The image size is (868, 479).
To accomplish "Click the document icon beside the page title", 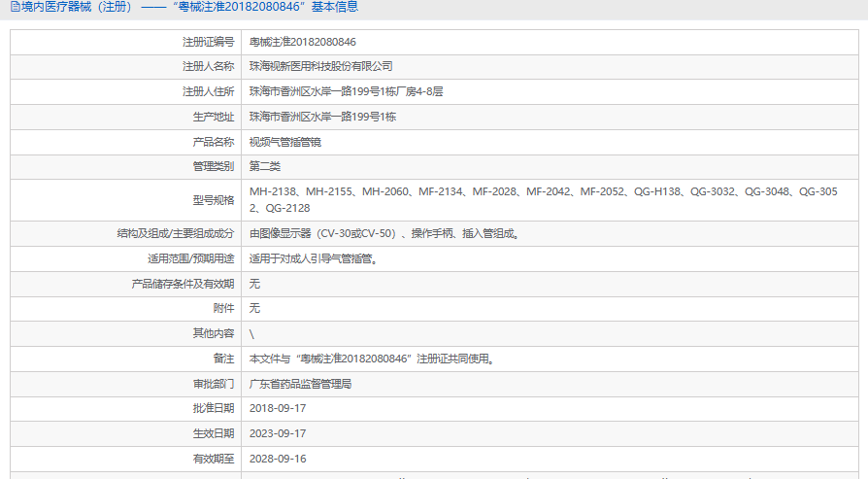I will point(15,7).
